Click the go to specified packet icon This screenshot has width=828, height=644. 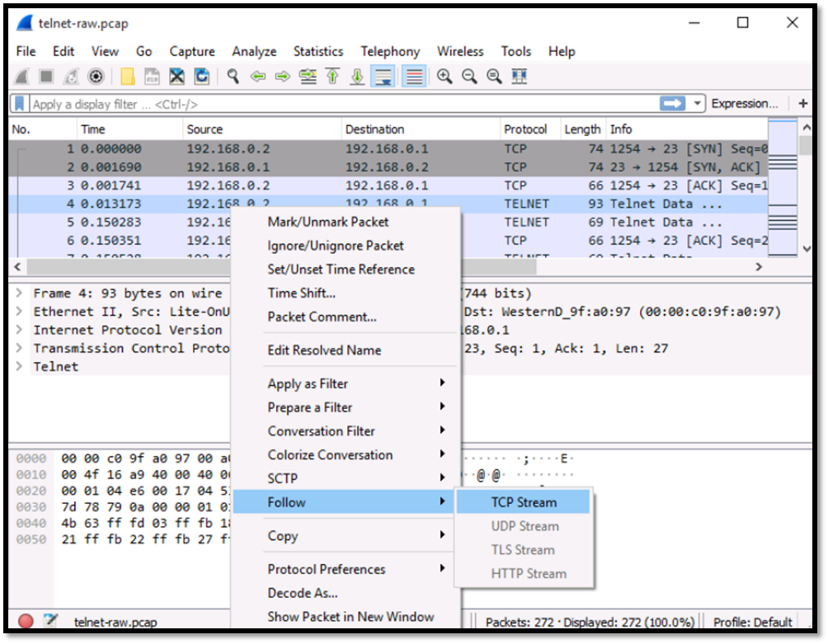coord(308,77)
